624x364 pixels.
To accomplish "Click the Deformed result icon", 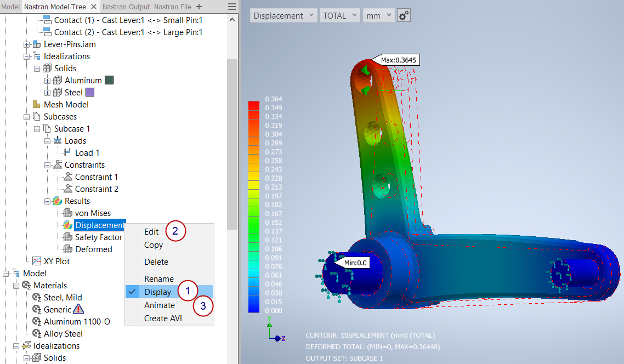I will (68, 249).
